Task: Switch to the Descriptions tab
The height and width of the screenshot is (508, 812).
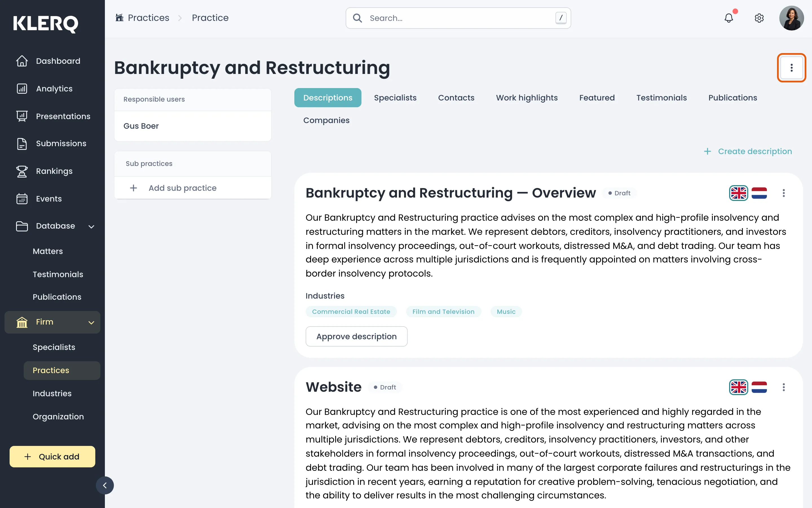Action: (328, 98)
